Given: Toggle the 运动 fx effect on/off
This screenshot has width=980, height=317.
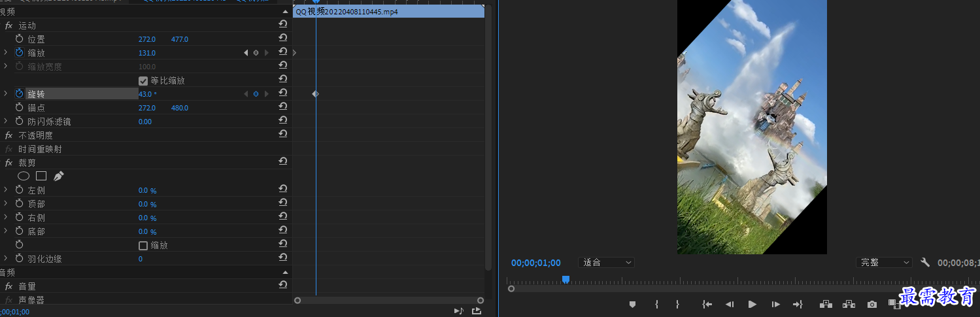Looking at the screenshot, I should click(x=8, y=25).
